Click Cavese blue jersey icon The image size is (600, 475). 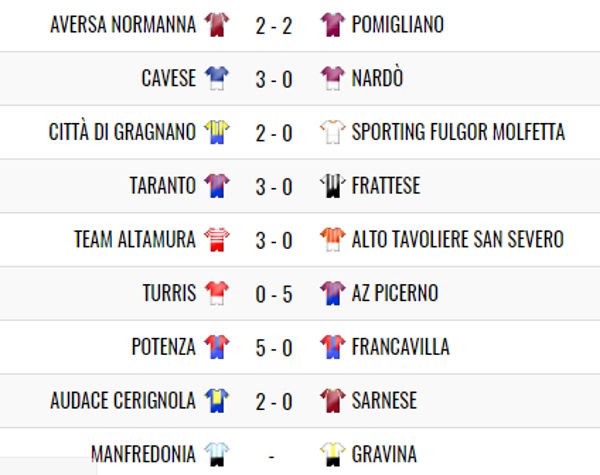pos(217,79)
